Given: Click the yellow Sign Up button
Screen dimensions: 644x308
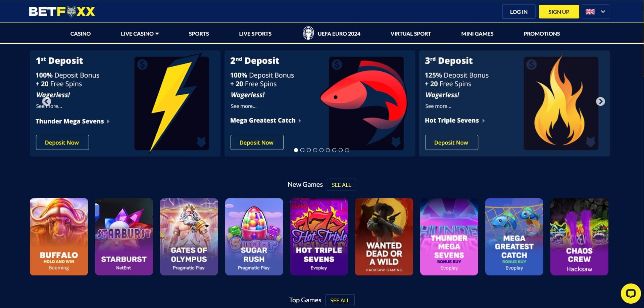Looking at the screenshot, I should click(559, 12).
